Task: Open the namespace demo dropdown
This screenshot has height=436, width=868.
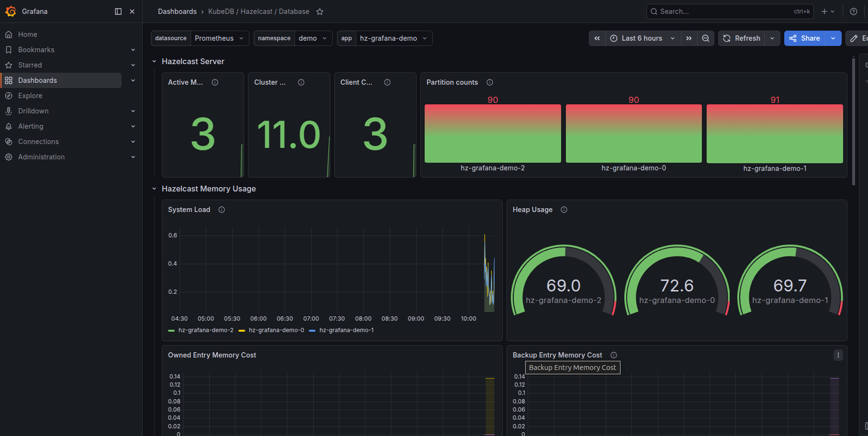Action: (313, 38)
